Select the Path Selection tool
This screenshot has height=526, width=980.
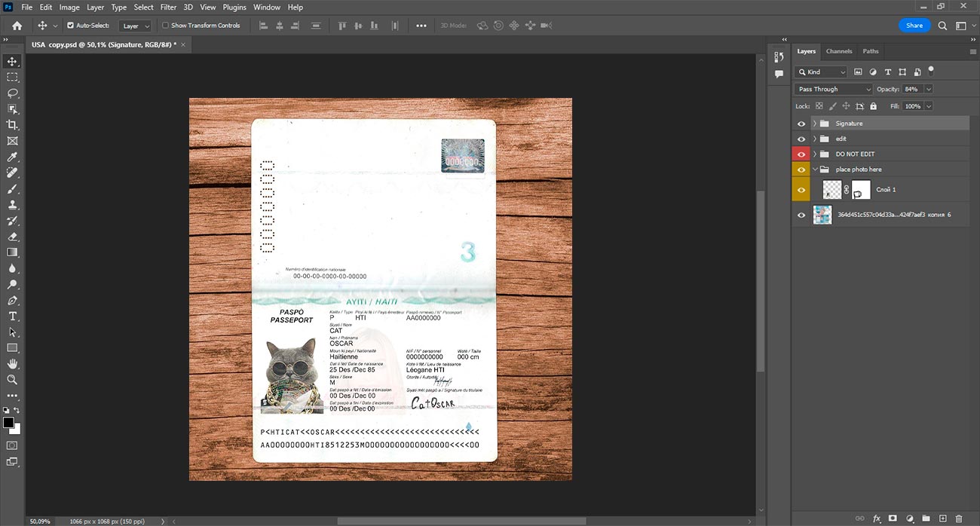pos(12,332)
